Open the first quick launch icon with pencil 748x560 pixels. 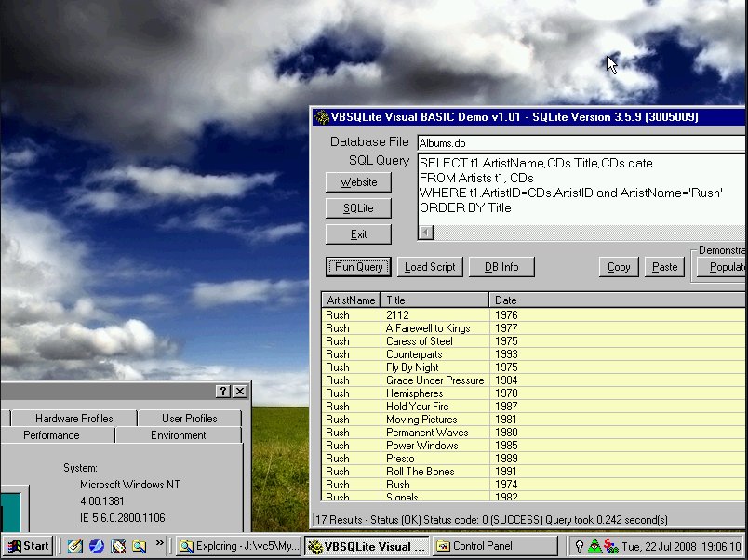(75, 546)
